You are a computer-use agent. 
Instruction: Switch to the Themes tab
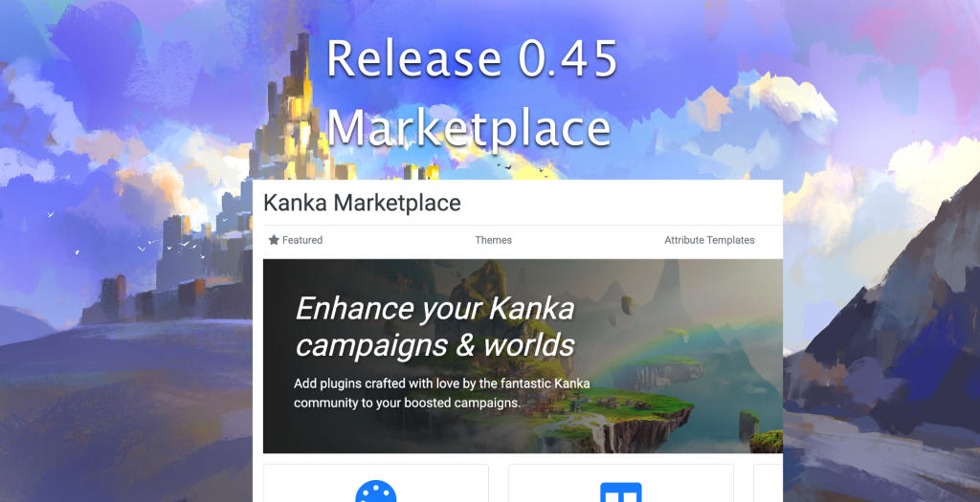coord(493,240)
